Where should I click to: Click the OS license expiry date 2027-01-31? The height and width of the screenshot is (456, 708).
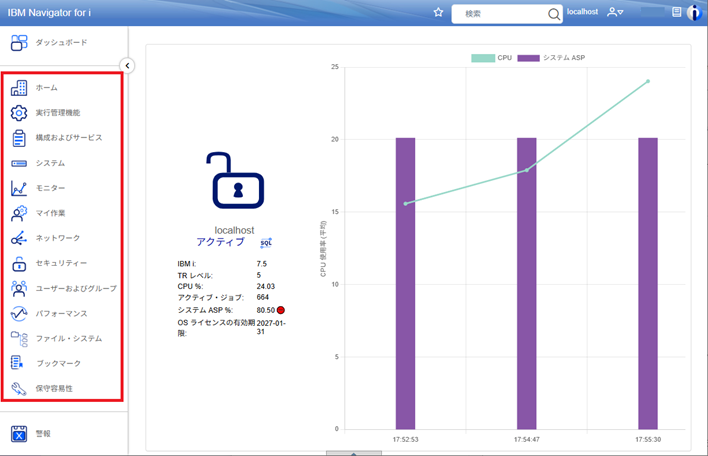pyautogui.click(x=271, y=327)
